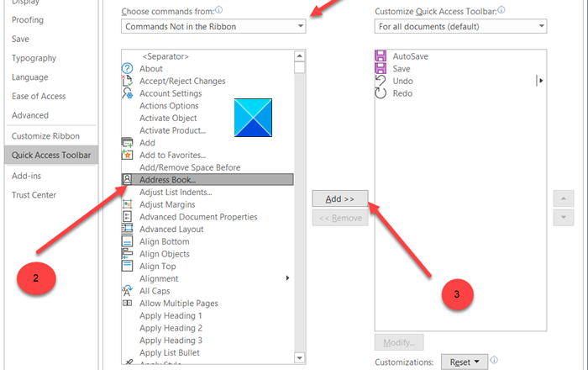The width and height of the screenshot is (588, 370).
Task: Open the Add-ins tab
Action: [x=26, y=176]
